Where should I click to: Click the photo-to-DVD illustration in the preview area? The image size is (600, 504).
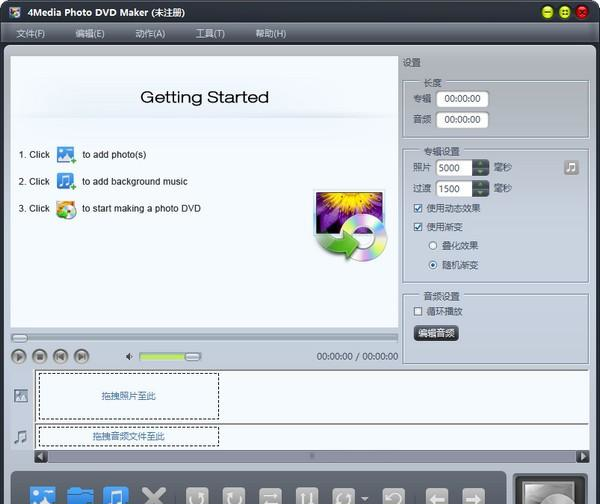(x=350, y=226)
